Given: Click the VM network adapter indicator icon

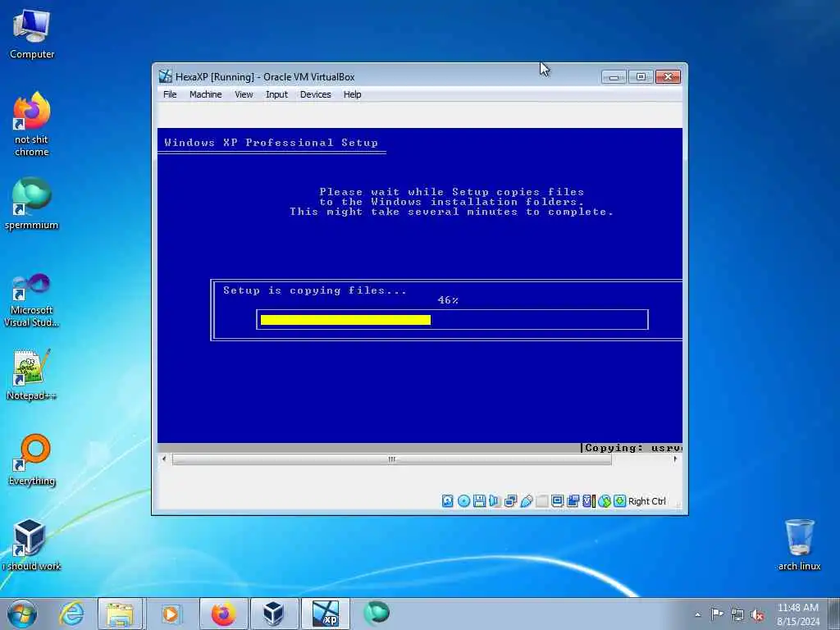Looking at the screenshot, I should pyautogui.click(x=510, y=501).
